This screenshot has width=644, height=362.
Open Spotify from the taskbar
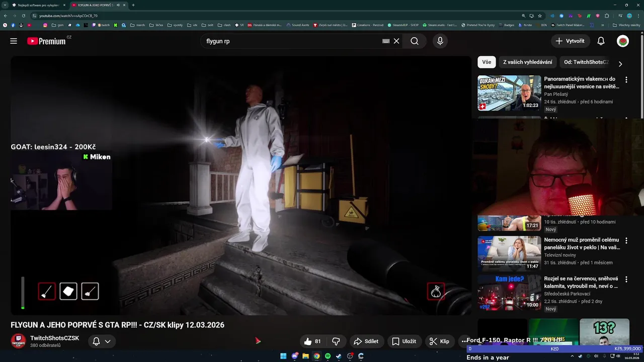pyautogui.click(x=328, y=356)
